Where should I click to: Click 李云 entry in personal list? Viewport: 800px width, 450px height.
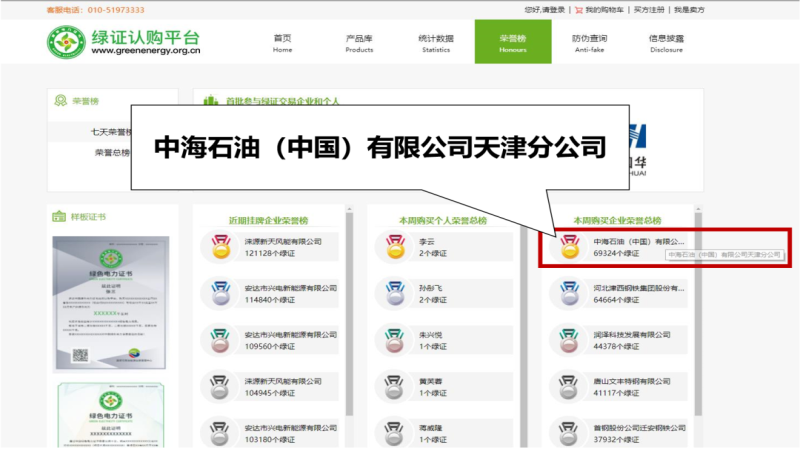[x=427, y=241]
